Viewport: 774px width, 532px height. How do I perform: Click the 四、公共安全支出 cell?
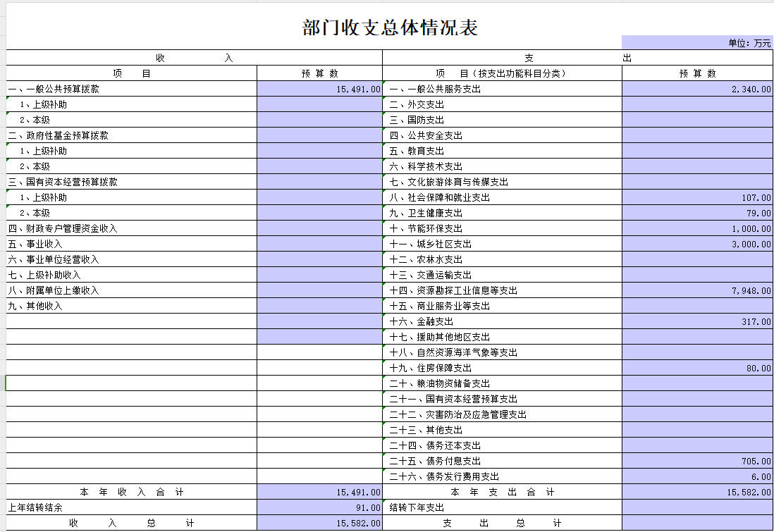click(502, 135)
